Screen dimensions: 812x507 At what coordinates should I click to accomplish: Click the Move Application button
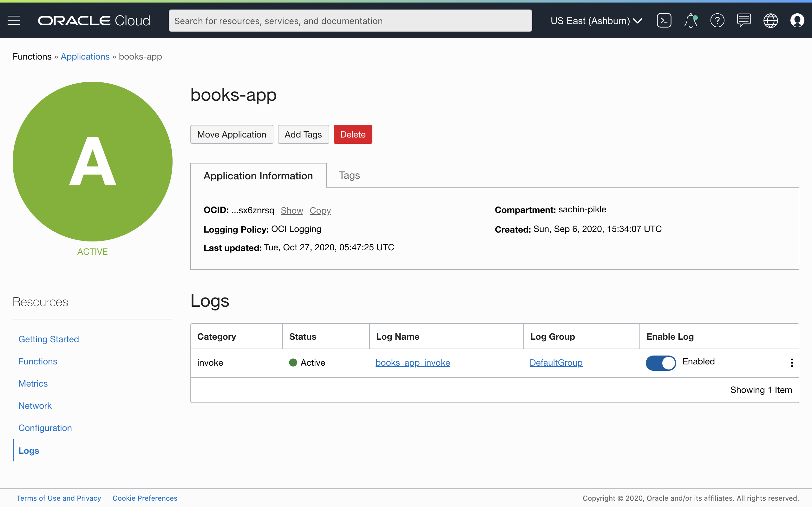tap(232, 134)
